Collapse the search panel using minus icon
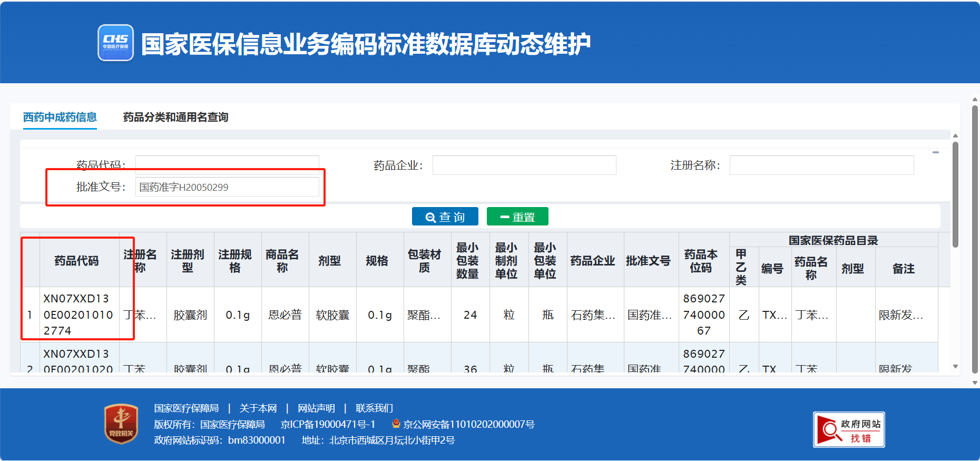 click(x=935, y=153)
